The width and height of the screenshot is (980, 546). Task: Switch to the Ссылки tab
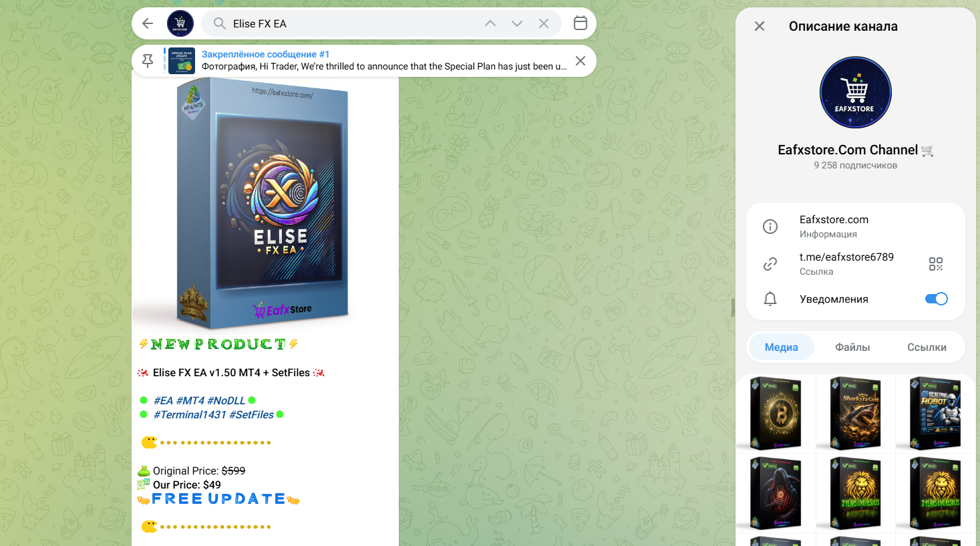927,347
